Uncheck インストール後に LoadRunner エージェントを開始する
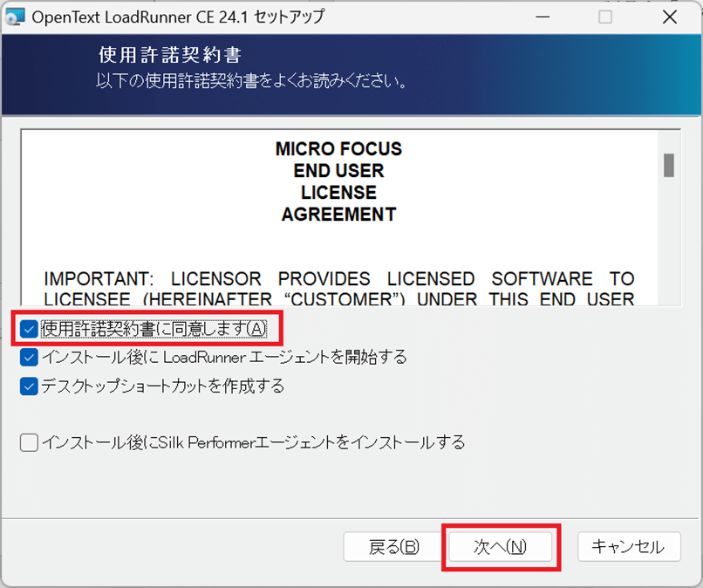Image resolution: width=703 pixels, height=588 pixels. click(29, 358)
